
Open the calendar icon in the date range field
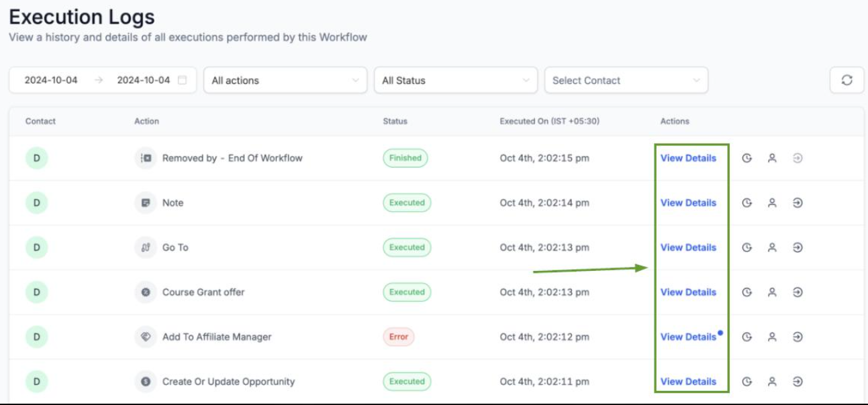182,80
